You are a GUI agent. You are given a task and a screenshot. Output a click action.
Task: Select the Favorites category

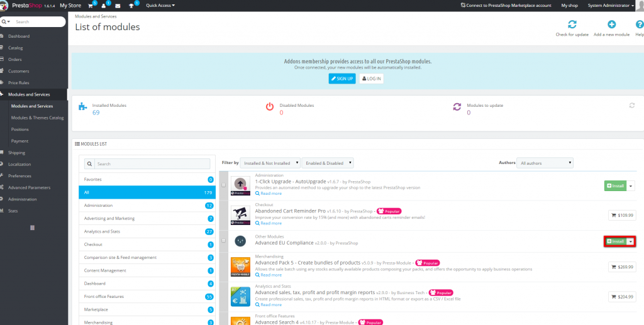(147, 179)
